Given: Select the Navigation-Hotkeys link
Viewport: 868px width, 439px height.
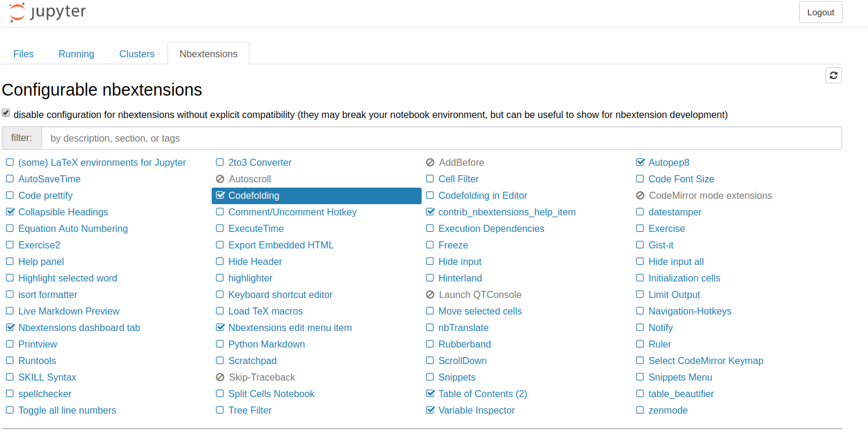Looking at the screenshot, I should tap(690, 311).
